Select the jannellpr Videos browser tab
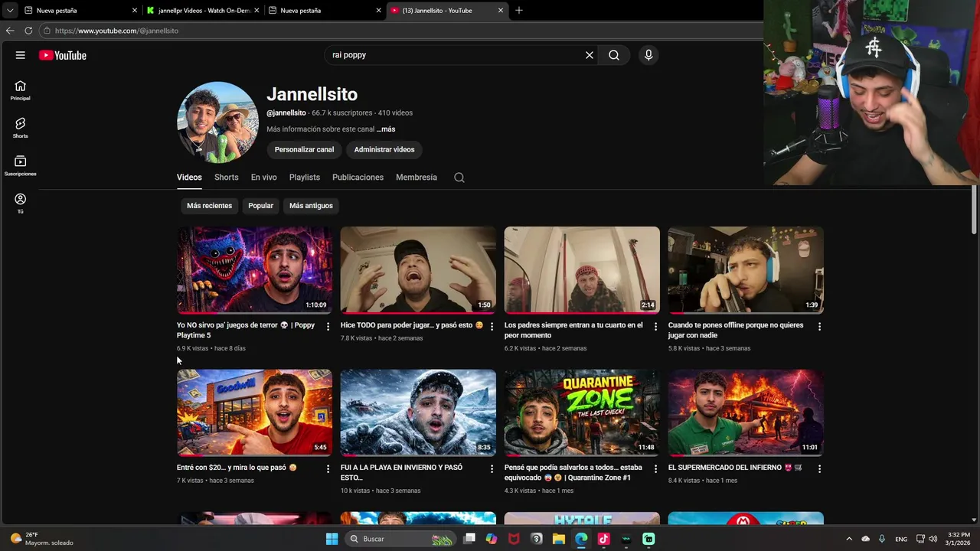980x551 pixels. pyautogui.click(x=202, y=10)
